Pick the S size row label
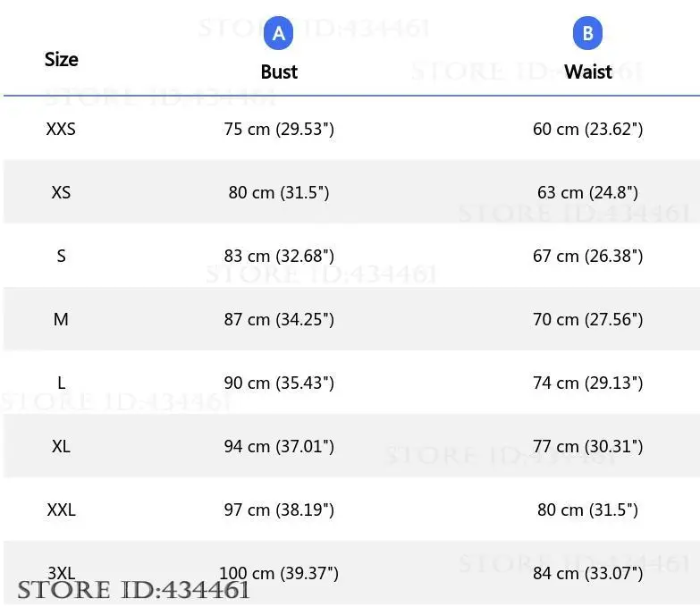This screenshot has width=700, height=615. point(61,256)
